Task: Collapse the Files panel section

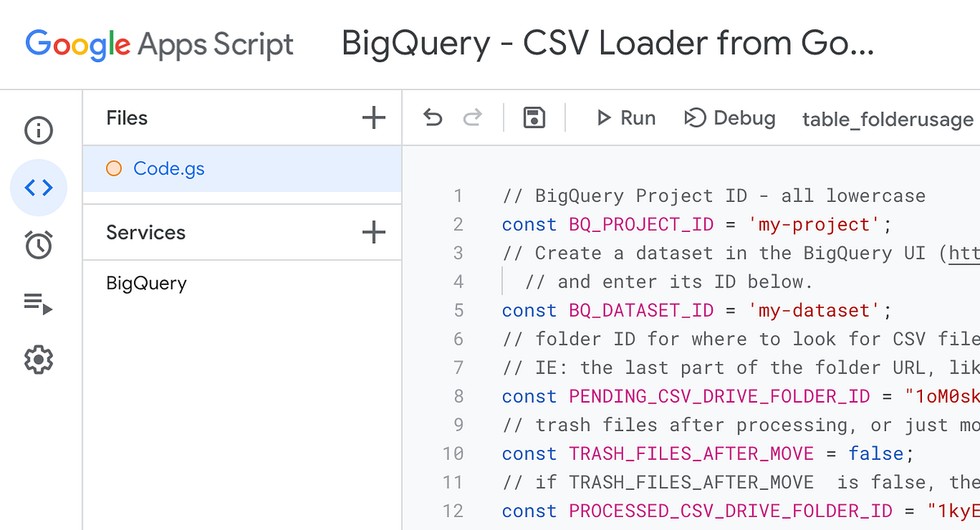Action: click(x=127, y=118)
